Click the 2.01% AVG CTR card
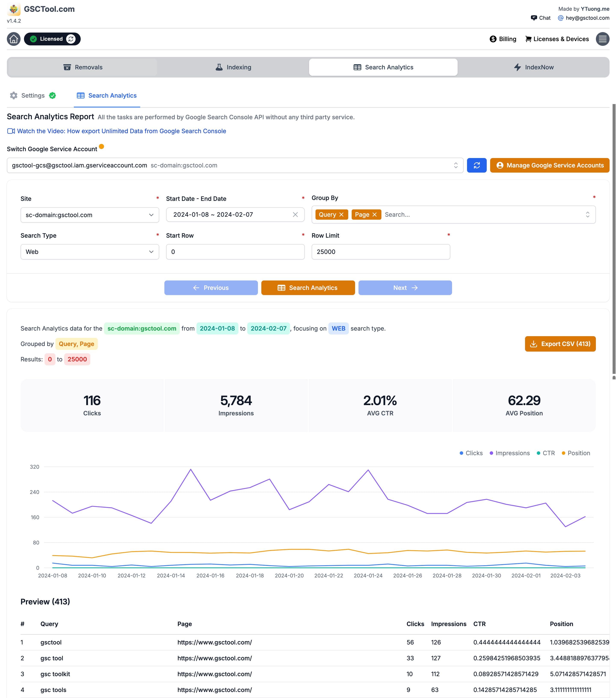The image size is (616, 698). 380,405
